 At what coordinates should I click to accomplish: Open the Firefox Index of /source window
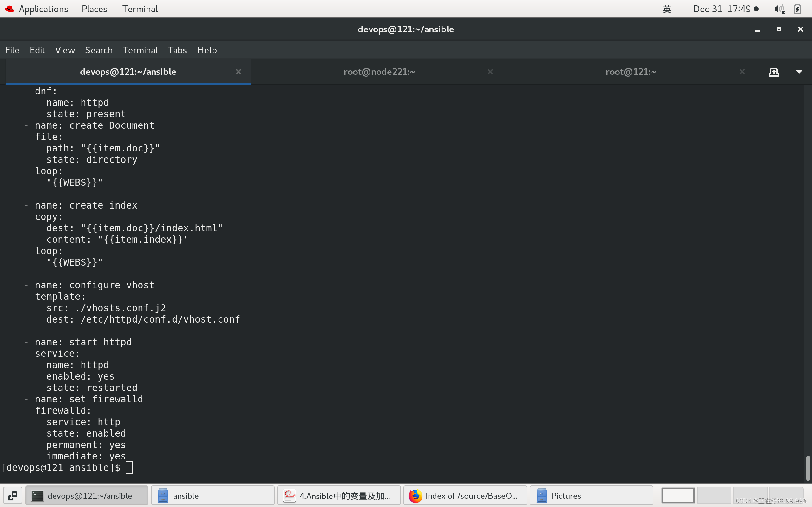pyautogui.click(x=465, y=496)
